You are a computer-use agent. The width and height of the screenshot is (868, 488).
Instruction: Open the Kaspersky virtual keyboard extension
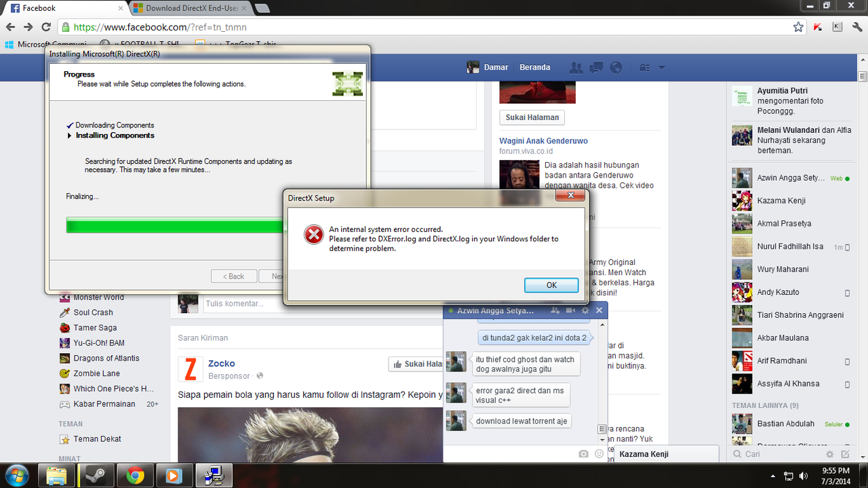coord(837,27)
